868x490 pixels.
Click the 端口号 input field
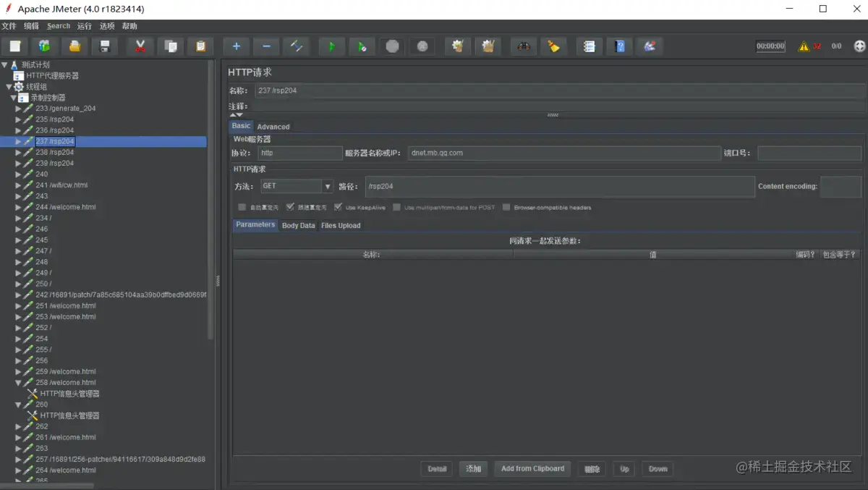point(809,153)
